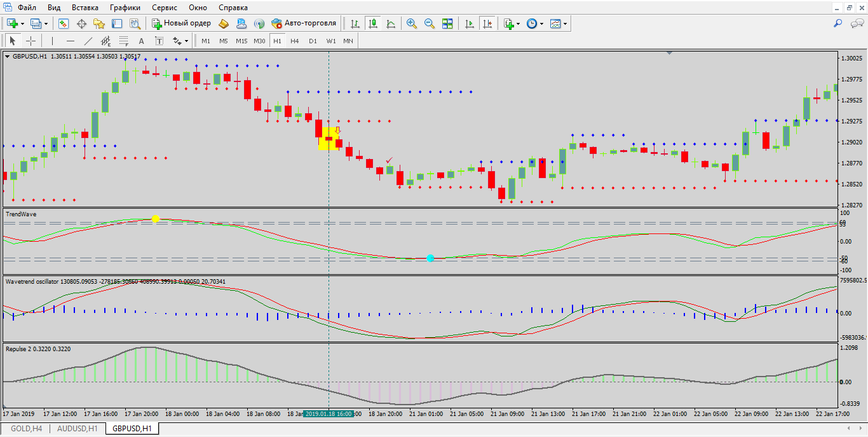Screen dimensions: 868x437
Task: Show the Terminal panel icon
Action: tap(117, 24)
